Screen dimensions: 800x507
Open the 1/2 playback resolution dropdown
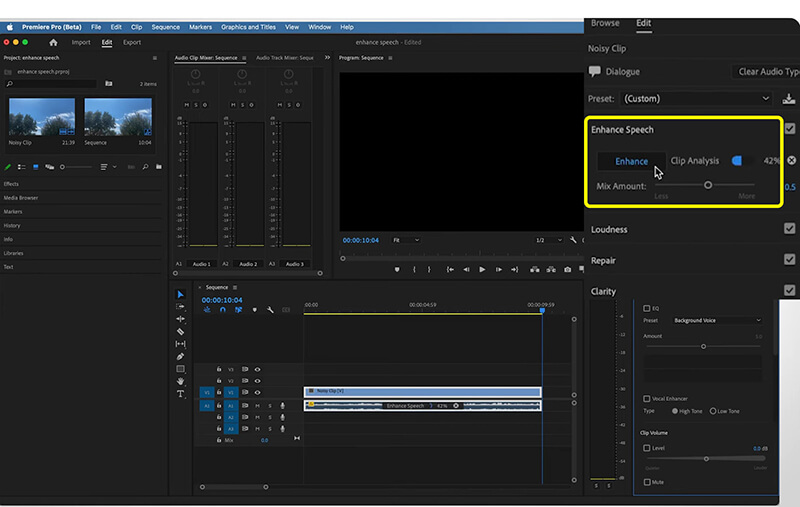click(548, 240)
